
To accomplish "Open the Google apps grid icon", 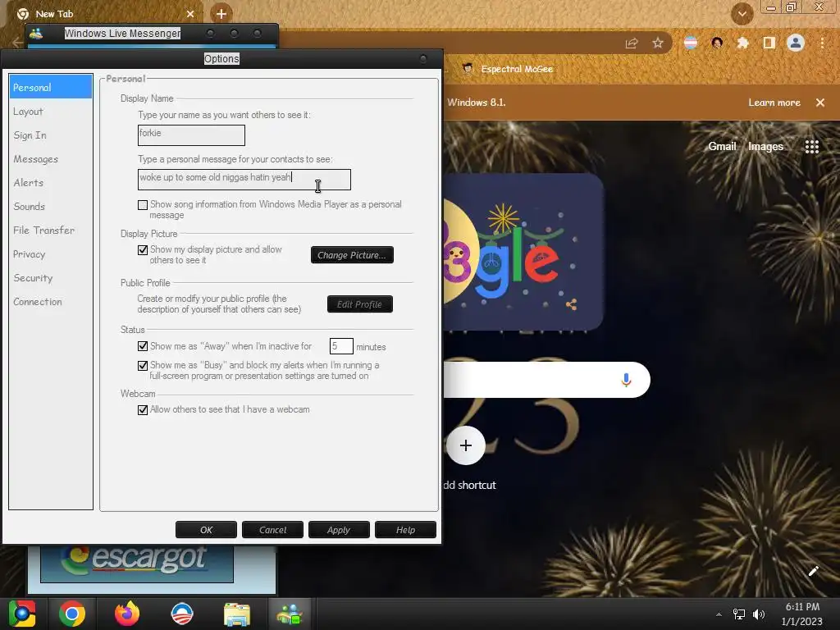I will [x=812, y=146].
